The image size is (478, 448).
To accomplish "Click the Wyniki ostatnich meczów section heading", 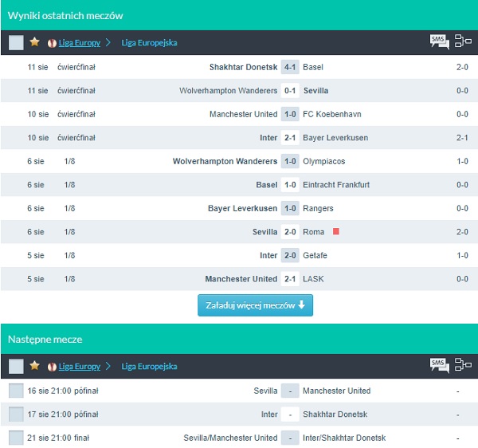I will click(65, 16).
